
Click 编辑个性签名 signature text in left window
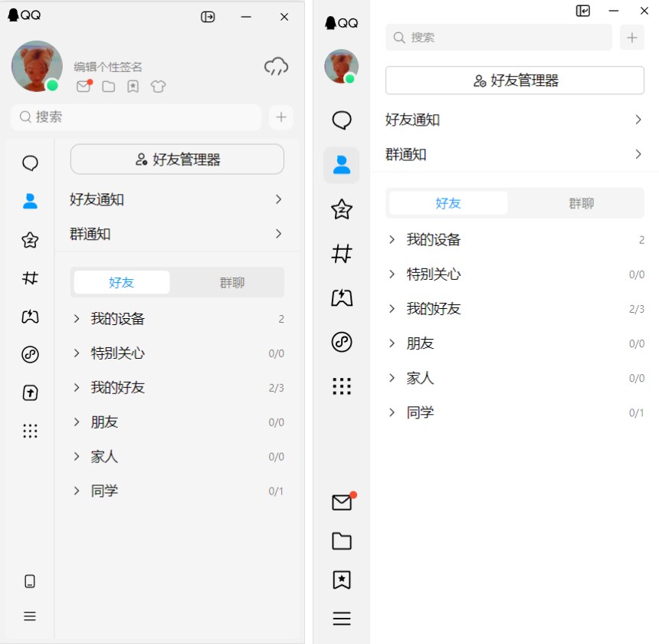(x=108, y=67)
